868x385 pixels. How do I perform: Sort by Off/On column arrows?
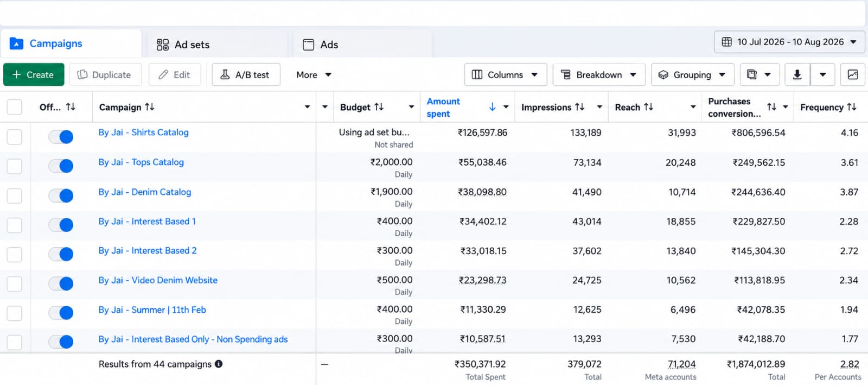(71, 107)
